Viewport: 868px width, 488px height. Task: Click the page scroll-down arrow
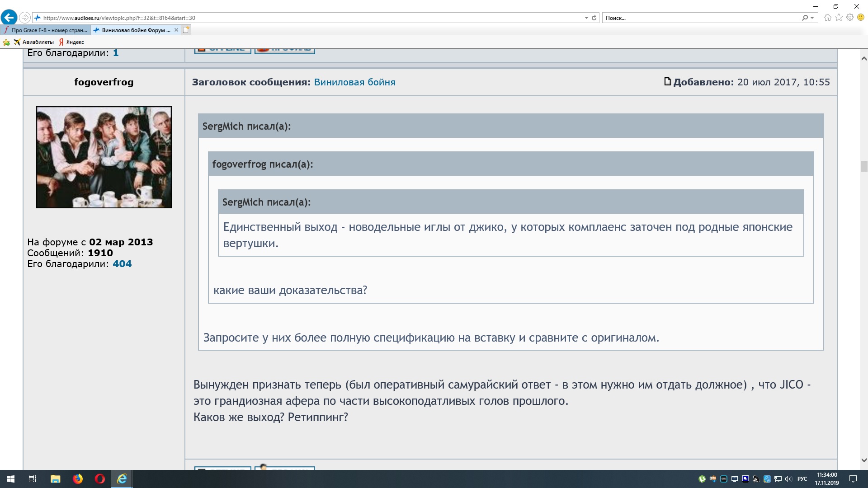863,460
